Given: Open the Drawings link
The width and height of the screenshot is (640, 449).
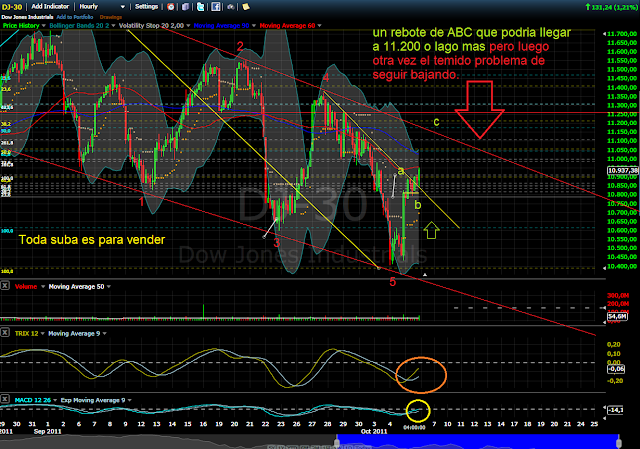Looking at the screenshot, I should [111, 17].
